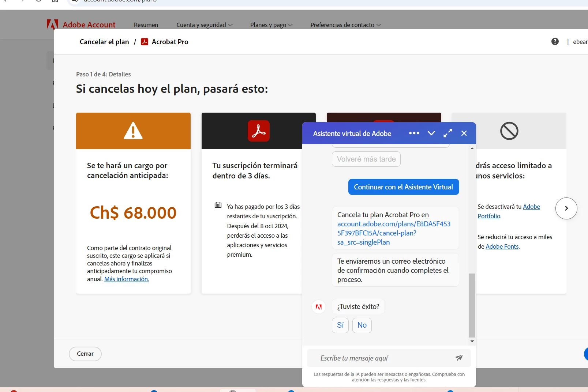Viewport: 588px width, 392px height.
Task: Open the help question mark icon
Action: coord(555,41)
